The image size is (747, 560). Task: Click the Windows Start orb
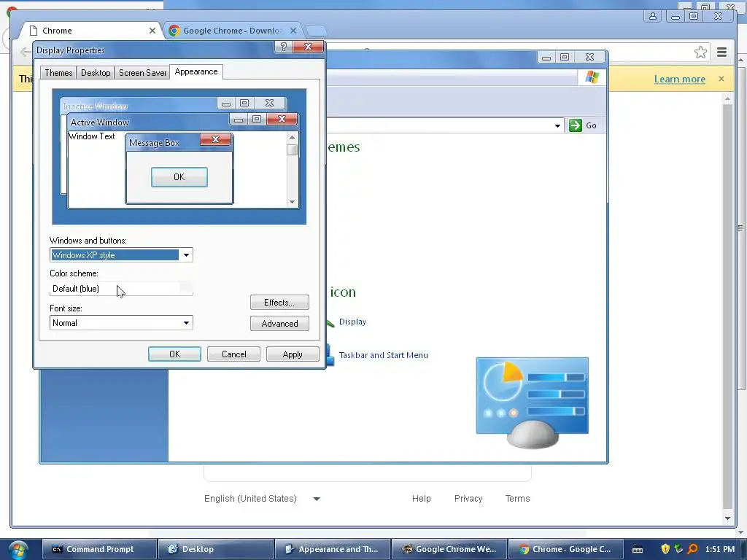18,550
